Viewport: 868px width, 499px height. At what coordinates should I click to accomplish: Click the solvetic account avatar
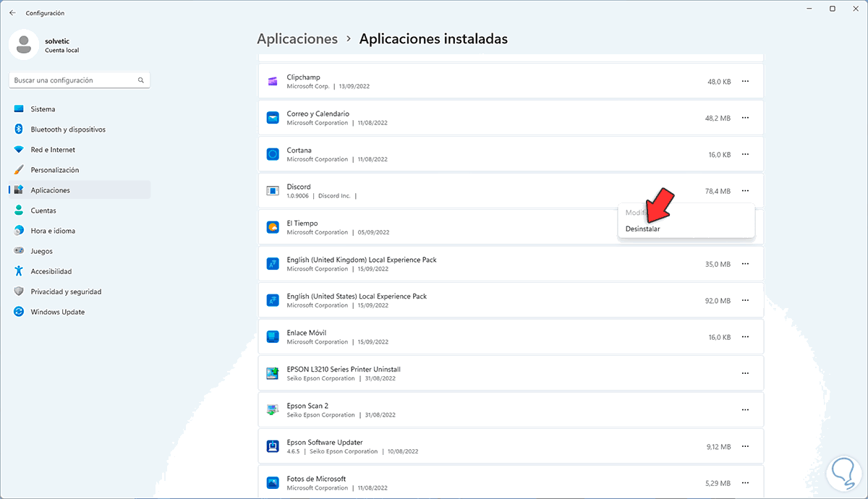pos(24,45)
